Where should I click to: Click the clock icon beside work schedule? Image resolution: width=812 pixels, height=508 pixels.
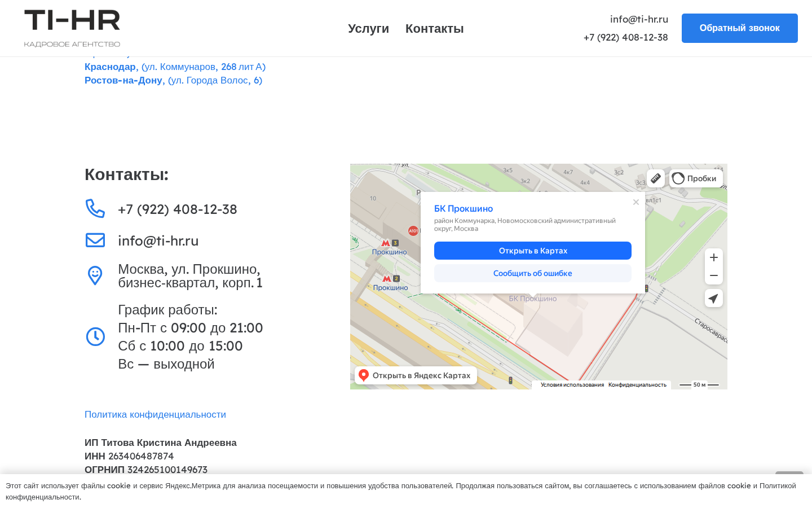coord(95,336)
